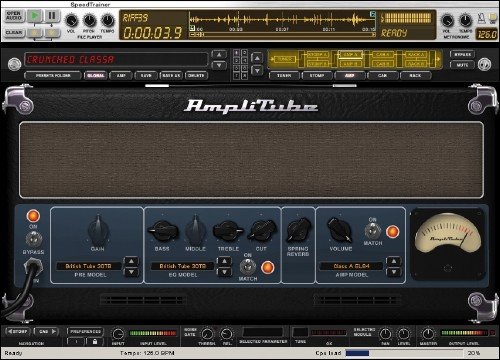Flip the amp On/Bypass toggle switch

point(34,239)
